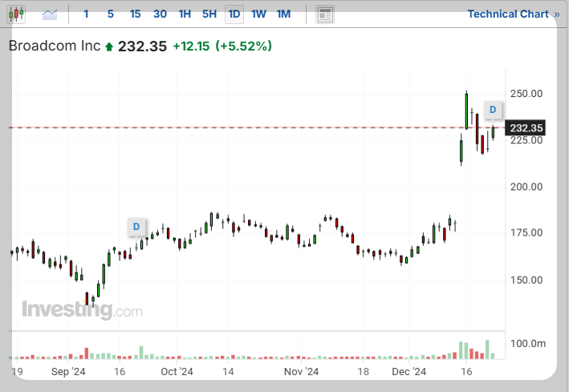Switch to the area chart type icon
This screenshot has height=392, width=569.
[50, 14]
